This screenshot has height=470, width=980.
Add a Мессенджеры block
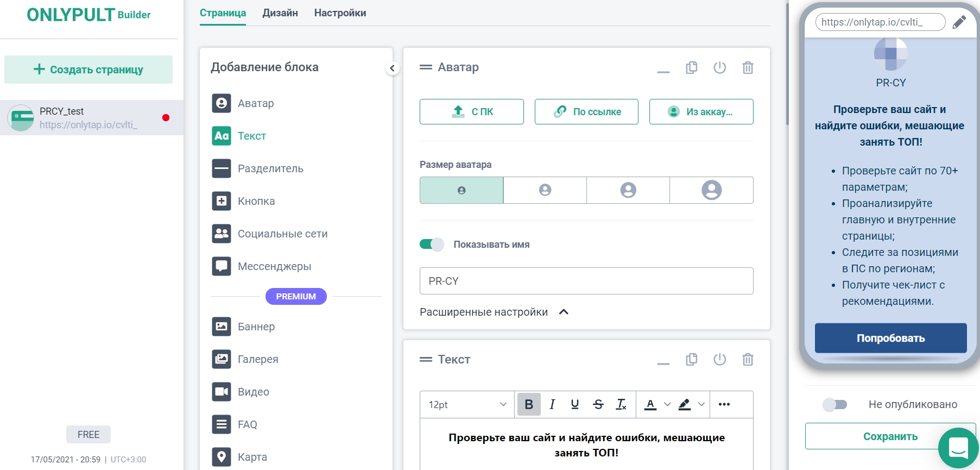(x=261, y=266)
